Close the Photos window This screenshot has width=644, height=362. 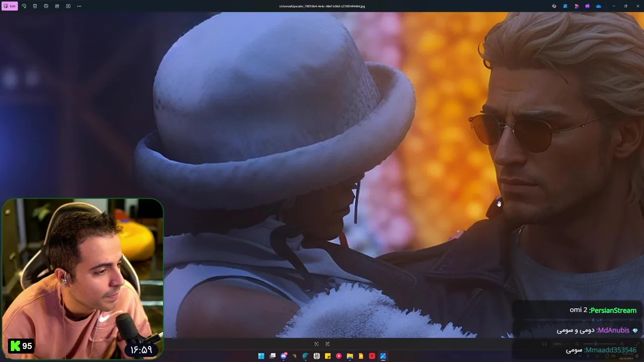coord(637,6)
